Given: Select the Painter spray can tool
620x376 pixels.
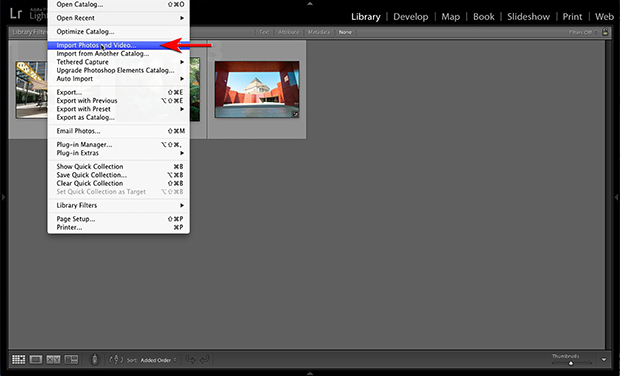Looking at the screenshot, I should coord(95,359).
